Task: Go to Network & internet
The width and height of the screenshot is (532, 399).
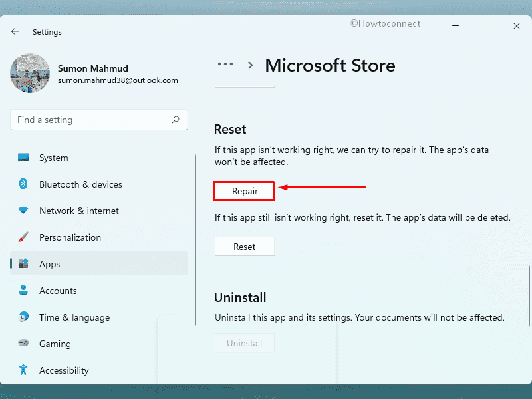Action: click(79, 211)
